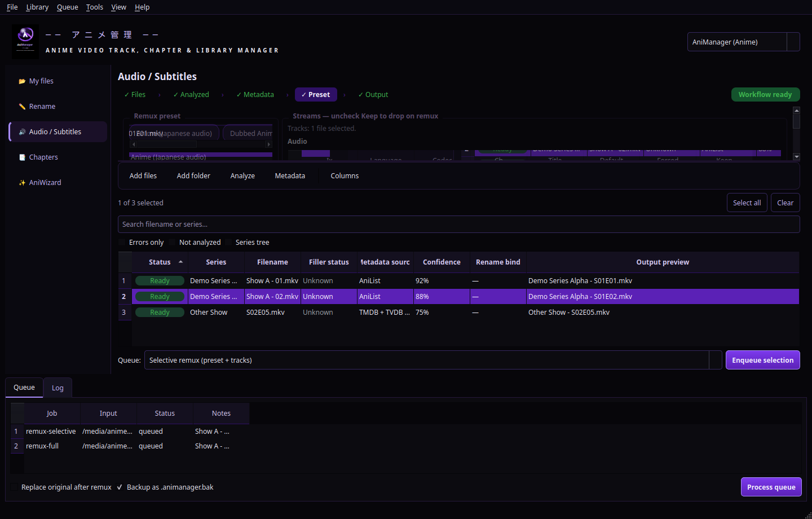Screen dimensions: 812x519
Task: Go to the Metadata workflow step
Action: click(x=255, y=95)
